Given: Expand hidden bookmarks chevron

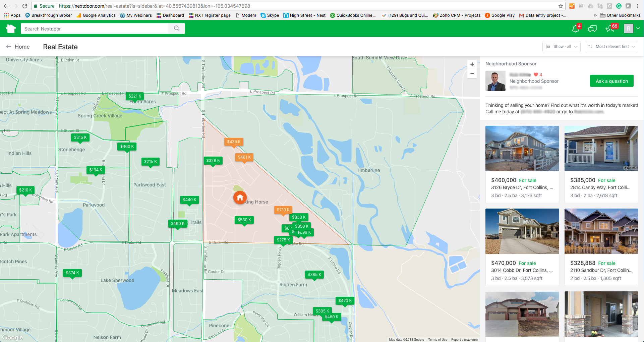Looking at the screenshot, I should [595, 15].
